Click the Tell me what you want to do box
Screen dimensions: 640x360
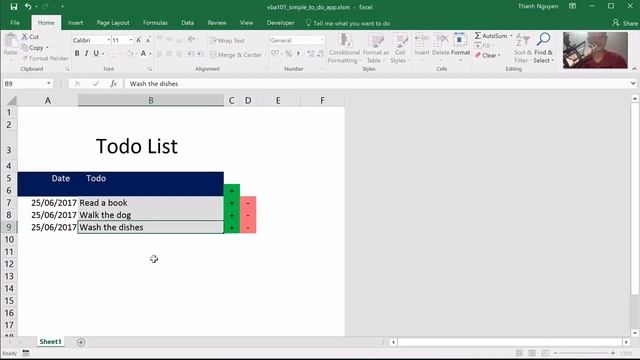pos(348,23)
